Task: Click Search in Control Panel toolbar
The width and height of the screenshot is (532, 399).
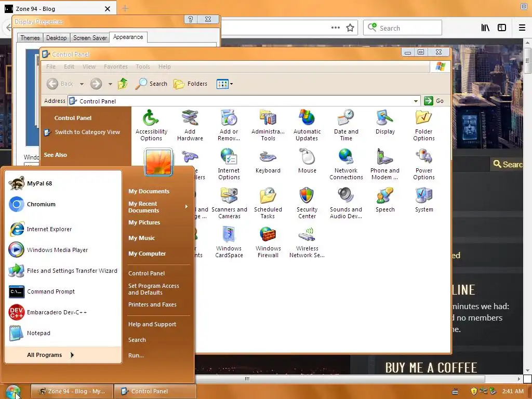Action: pyautogui.click(x=151, y=84)
